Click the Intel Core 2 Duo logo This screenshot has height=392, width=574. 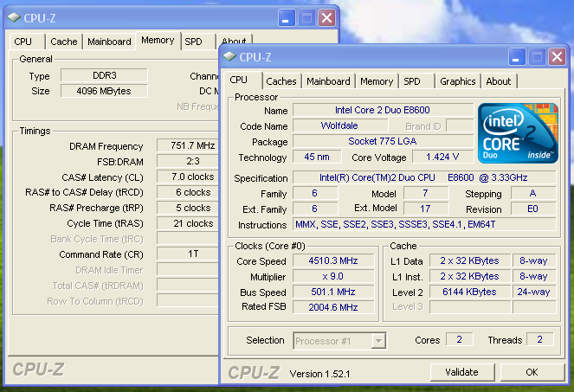[x=518, y=133]
